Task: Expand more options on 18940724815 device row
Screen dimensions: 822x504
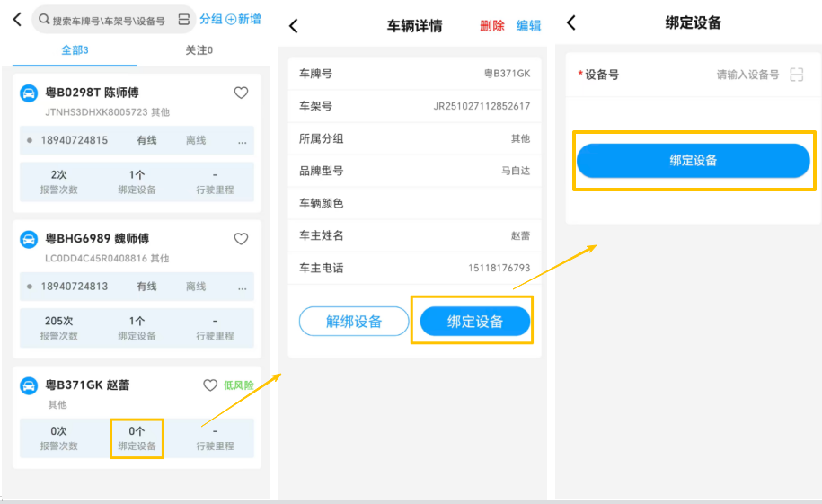Action: pyautogui.click(x=242, y=141)
